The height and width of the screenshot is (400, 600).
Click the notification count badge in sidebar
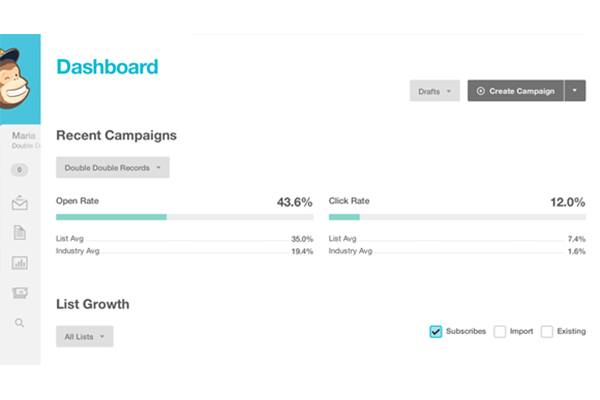click(20, 171)
